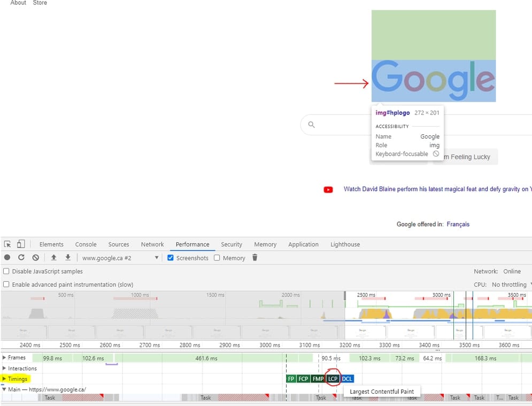Toggle the device toolbar icon
Viewport: 532px width, 406px height.
(21, 244)
